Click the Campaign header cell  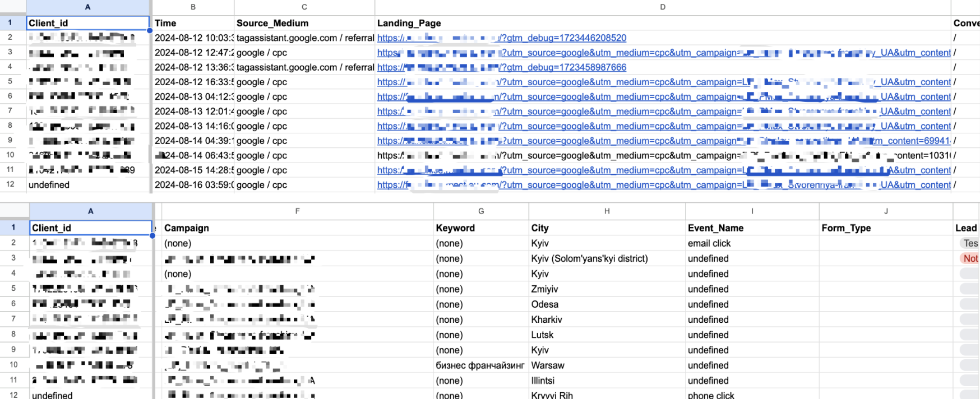click(297, 228)
